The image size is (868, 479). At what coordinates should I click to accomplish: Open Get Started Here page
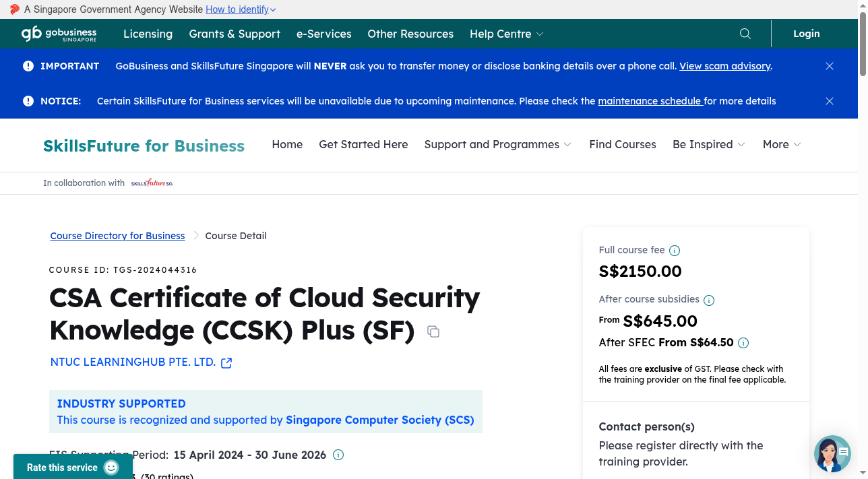click(363, 144)
